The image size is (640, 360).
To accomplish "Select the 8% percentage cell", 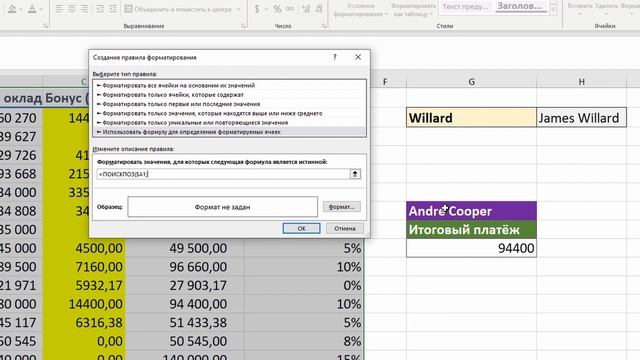I will click(304, 341).
